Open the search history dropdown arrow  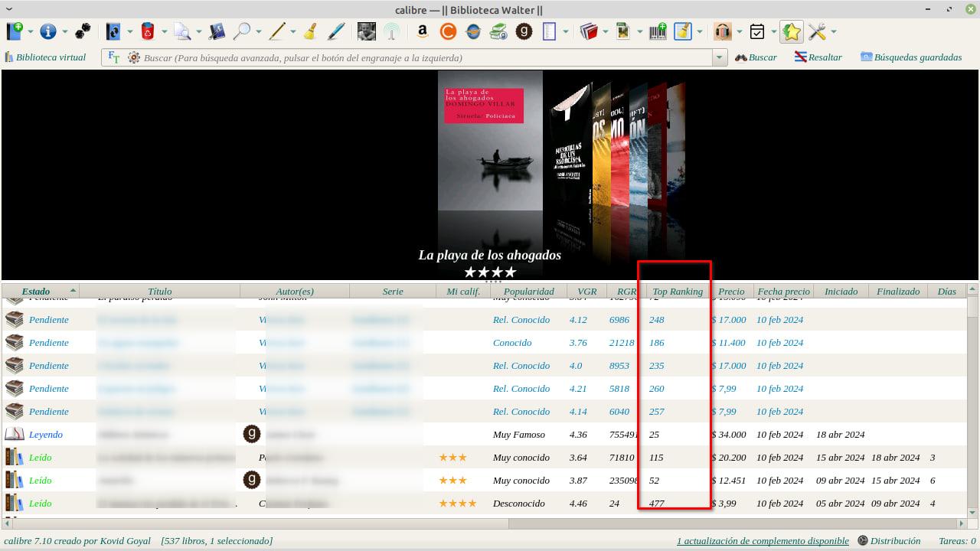coord(719,57)
